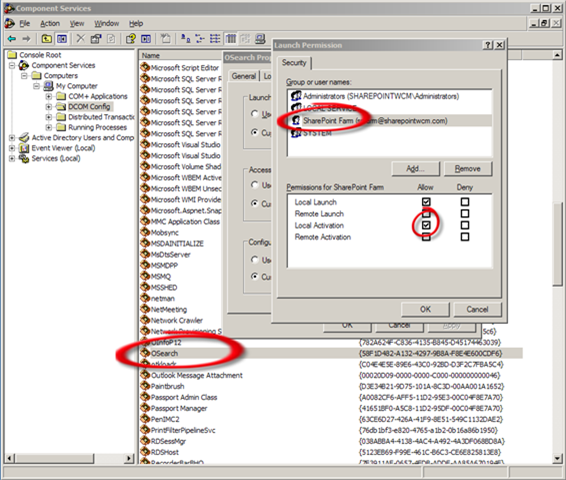Viewport: 566px width, 480px height.
Task: Check Allow for Local Launch
Action: point(426,202)
